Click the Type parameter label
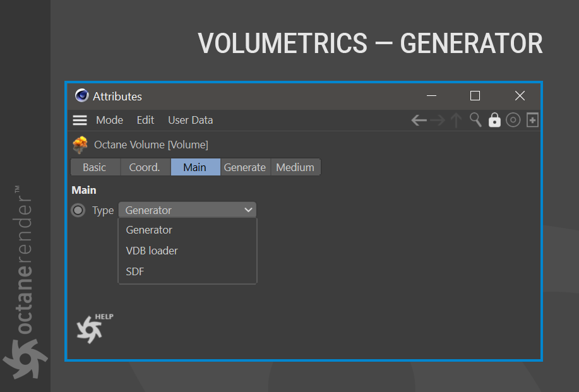 click(103, 210)
